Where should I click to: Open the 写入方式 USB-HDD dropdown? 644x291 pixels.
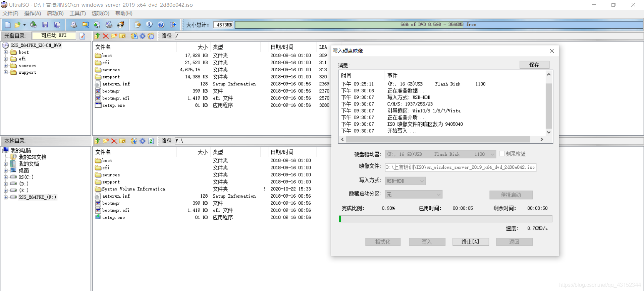pos(422,181)
